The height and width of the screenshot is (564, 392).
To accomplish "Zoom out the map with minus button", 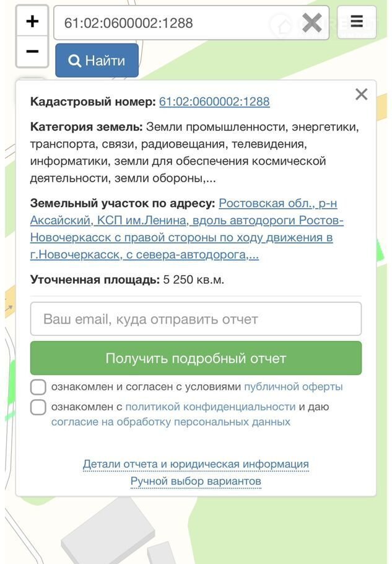I will pos(32,51).
